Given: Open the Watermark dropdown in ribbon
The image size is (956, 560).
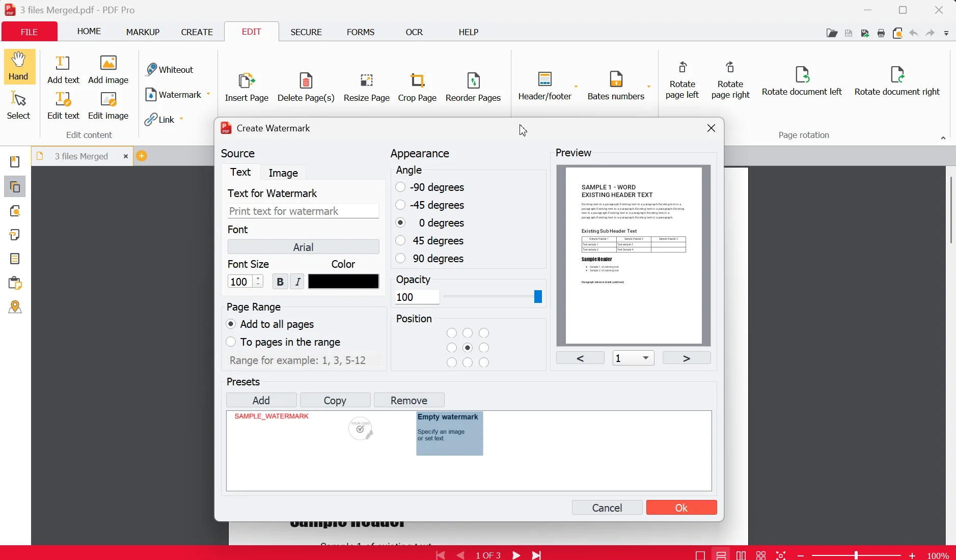Looking at the screenshot, I should (208, 94).
